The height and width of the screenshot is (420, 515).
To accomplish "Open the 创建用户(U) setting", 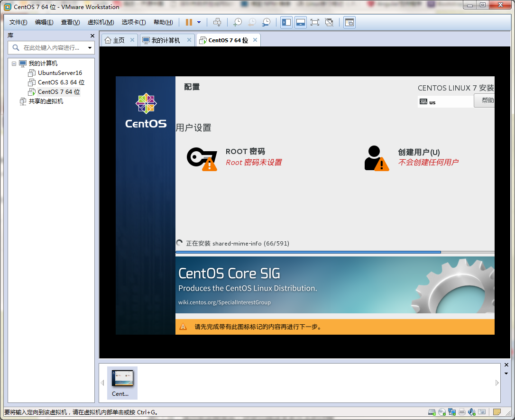I will coord(419,152).
